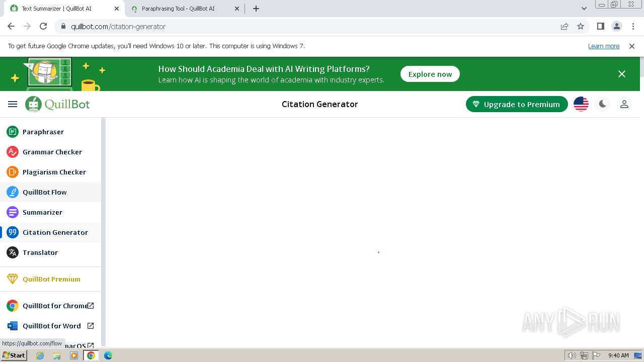Open QuillBot for Chrome link
644x362 pixels.
pos(50,306)
